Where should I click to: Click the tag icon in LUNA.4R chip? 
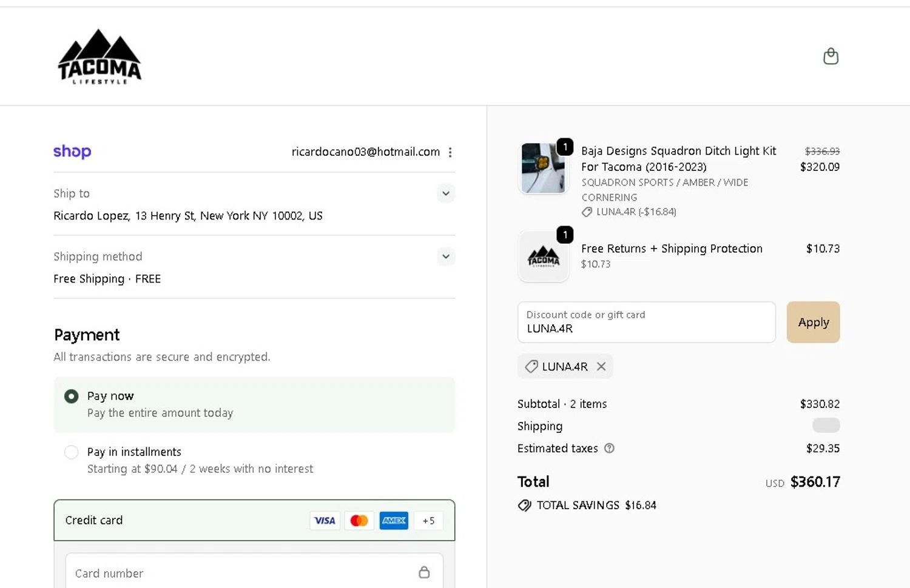[531, 367]
